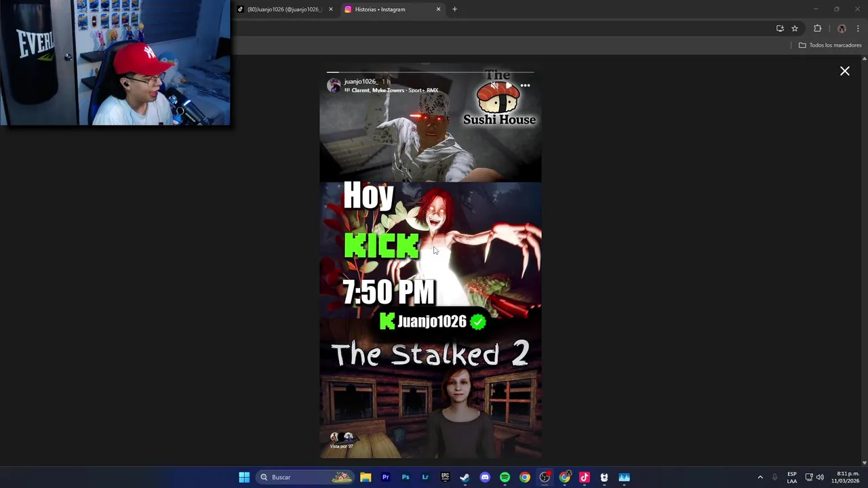The image size is (868, 488).
Task: Open Discord from the taskbar
Action: coord(485,477)
